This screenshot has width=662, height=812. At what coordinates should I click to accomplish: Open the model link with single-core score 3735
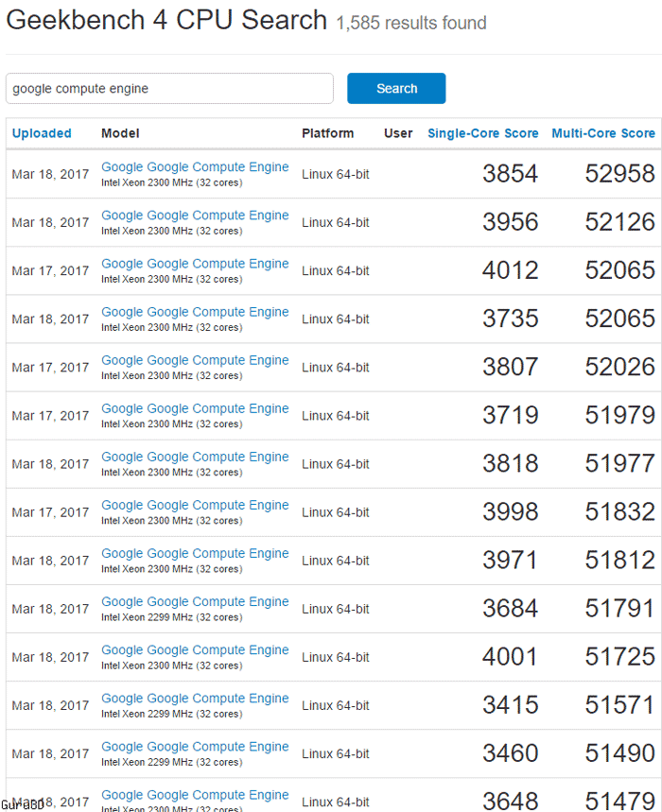pos(195,312)
